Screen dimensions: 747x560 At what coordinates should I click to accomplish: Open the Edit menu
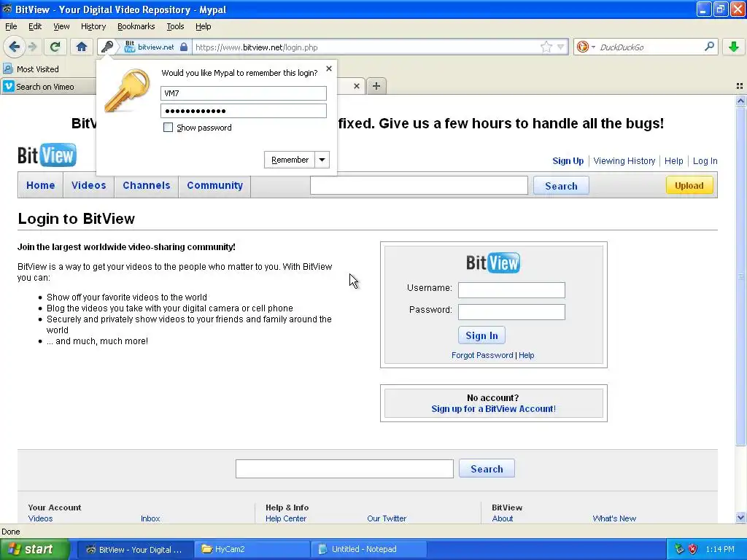pos(35,26)
